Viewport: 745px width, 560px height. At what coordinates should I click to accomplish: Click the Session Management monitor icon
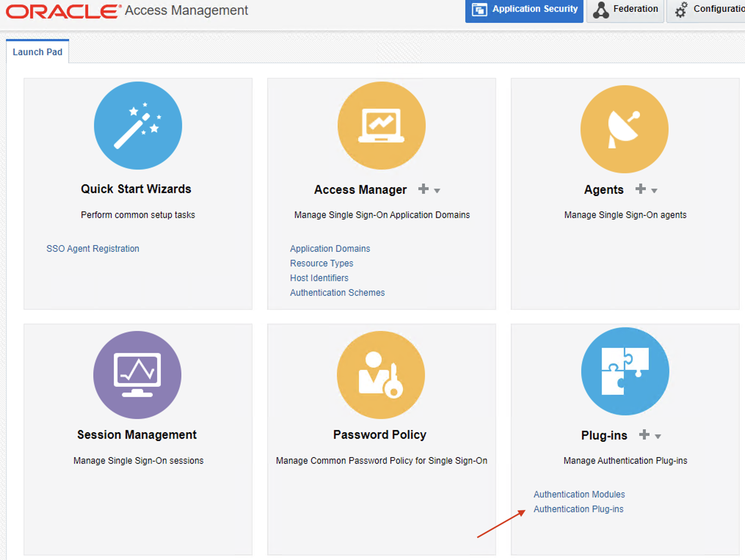137,375
